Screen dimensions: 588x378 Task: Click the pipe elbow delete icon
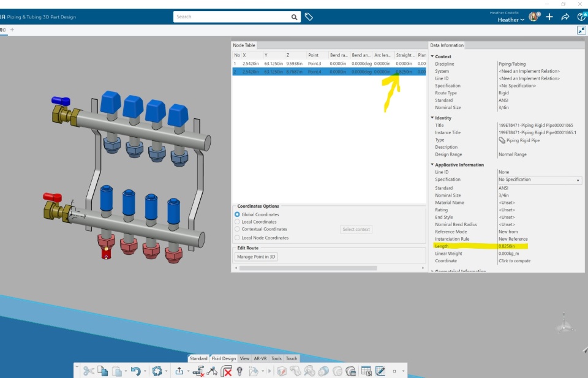click(226, 371)
